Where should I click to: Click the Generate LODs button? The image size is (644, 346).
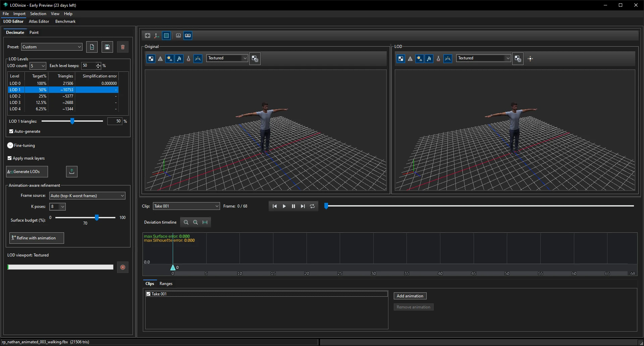point(27,172)
